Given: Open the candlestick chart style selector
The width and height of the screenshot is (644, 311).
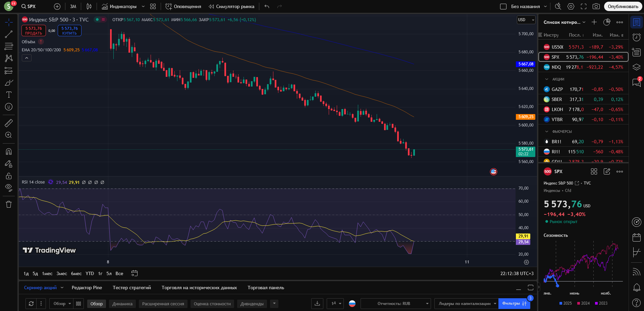Looking at the screenshot, I should coord(89,6).
